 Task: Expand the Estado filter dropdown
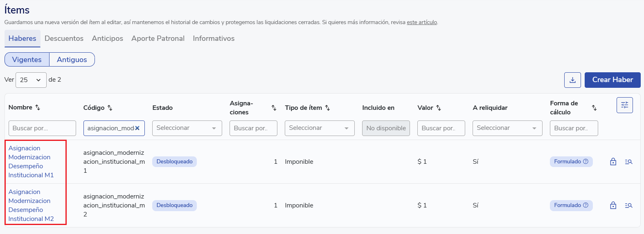[187, 128]
